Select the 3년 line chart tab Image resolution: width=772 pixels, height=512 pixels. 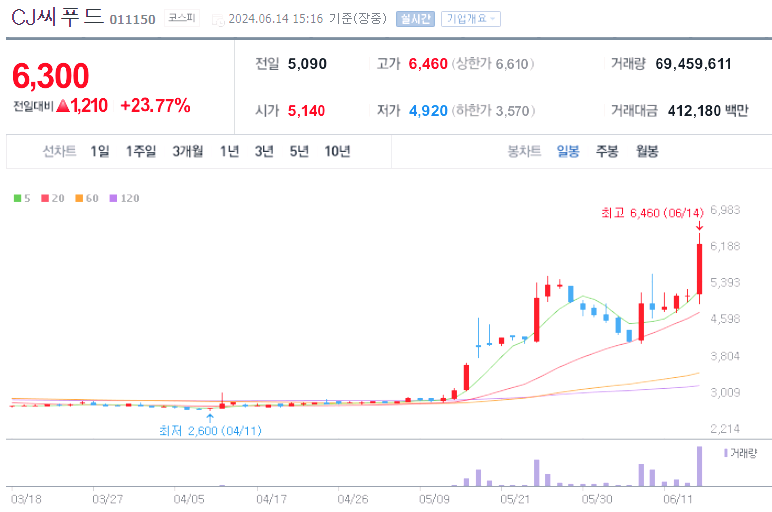click(x=264, y=151)
